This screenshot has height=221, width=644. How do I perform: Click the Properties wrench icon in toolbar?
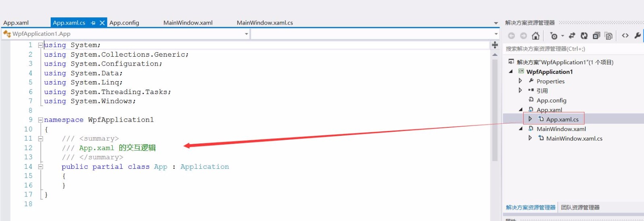637,35
